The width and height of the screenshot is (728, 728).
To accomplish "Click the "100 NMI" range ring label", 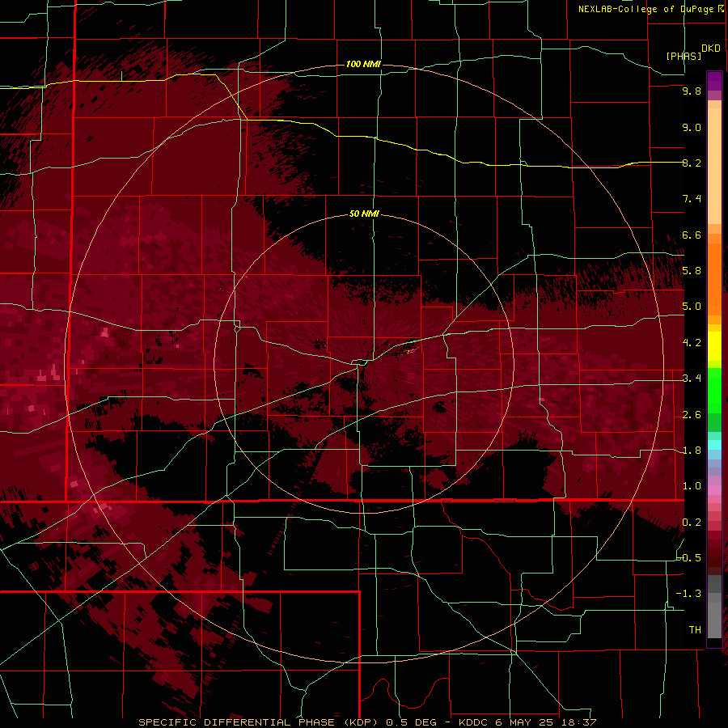I will point(363,64).
